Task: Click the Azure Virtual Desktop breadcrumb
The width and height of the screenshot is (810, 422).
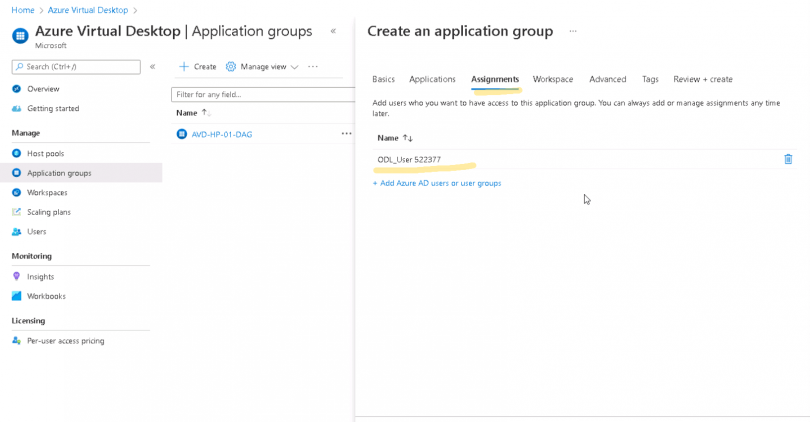Action: point(88,10)
